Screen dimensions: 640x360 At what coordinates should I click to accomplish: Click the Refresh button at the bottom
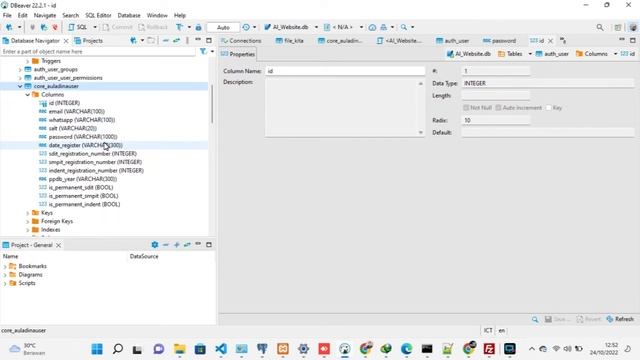(620, 319)
